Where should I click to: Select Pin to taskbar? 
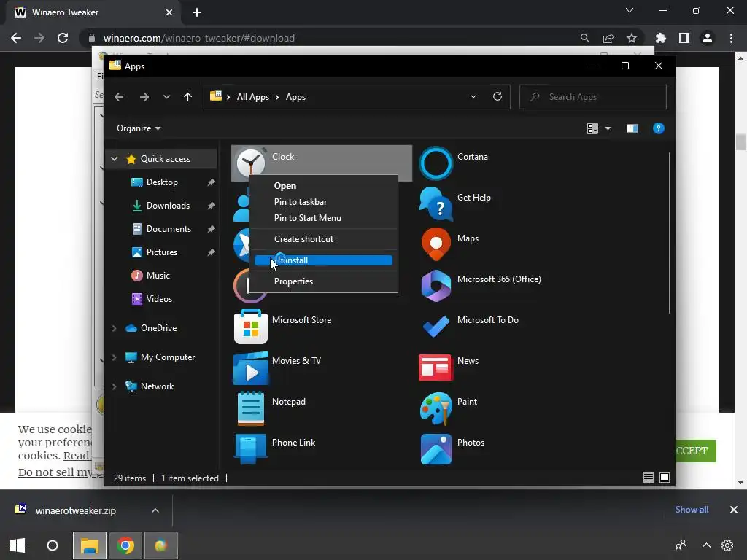(x=323, y=202)
